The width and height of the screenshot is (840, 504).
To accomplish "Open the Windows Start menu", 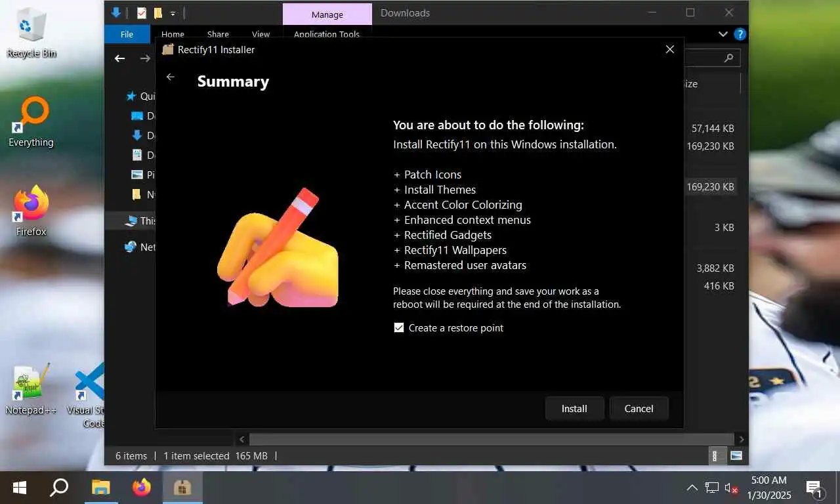I will 20,488.
